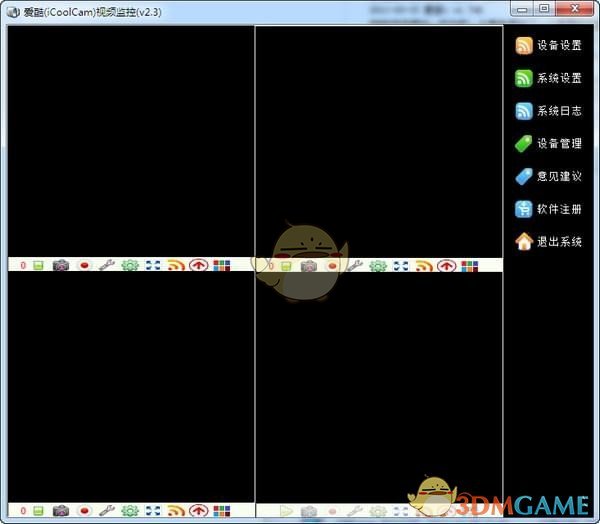This screenshot has height=524, width=600.
Task: Click faded camera icon in bottom-right pane toolbar
Action: pyautogui.click(x=309, y=511)
